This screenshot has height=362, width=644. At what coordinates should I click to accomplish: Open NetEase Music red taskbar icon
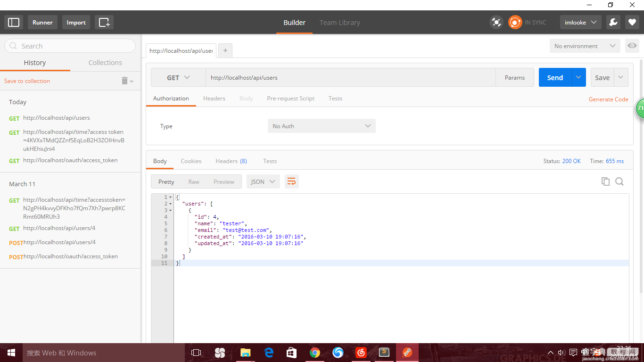click(361, 353)
